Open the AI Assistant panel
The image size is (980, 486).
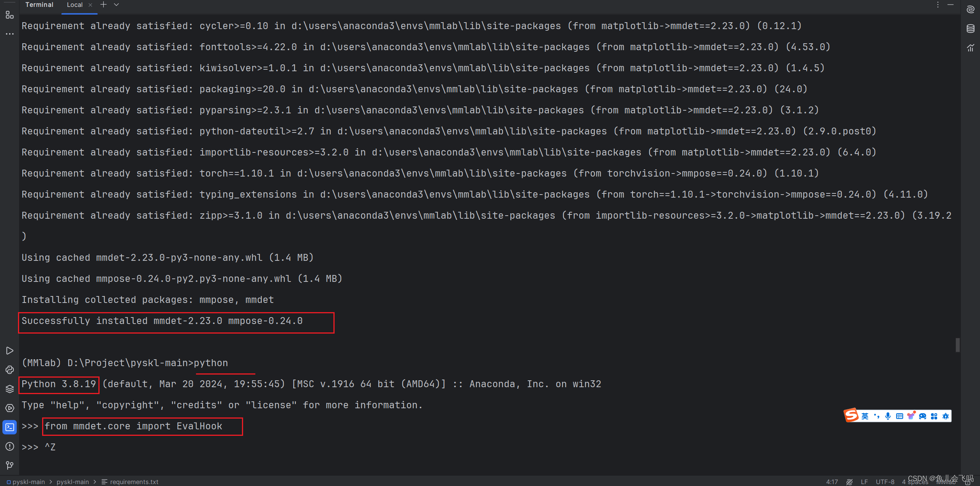tap(970, 8)
